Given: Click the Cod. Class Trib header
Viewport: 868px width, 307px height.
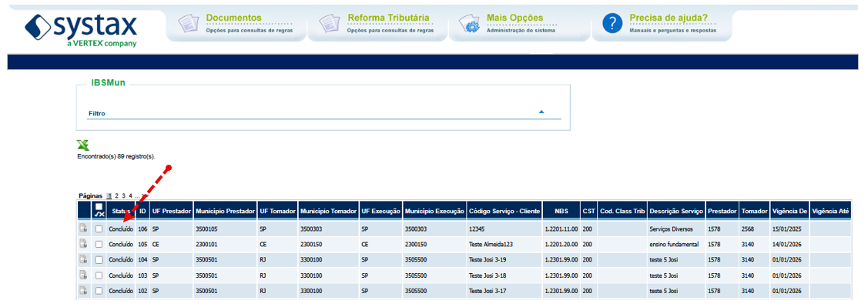Looking at the screenshot, I should click(x=622, y=212).
